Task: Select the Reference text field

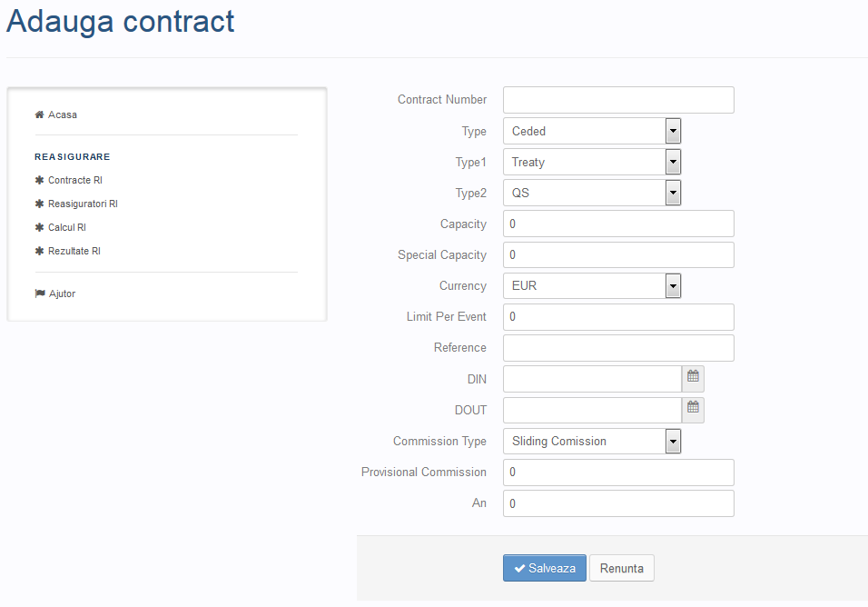Action: click(x=618, y=348)
